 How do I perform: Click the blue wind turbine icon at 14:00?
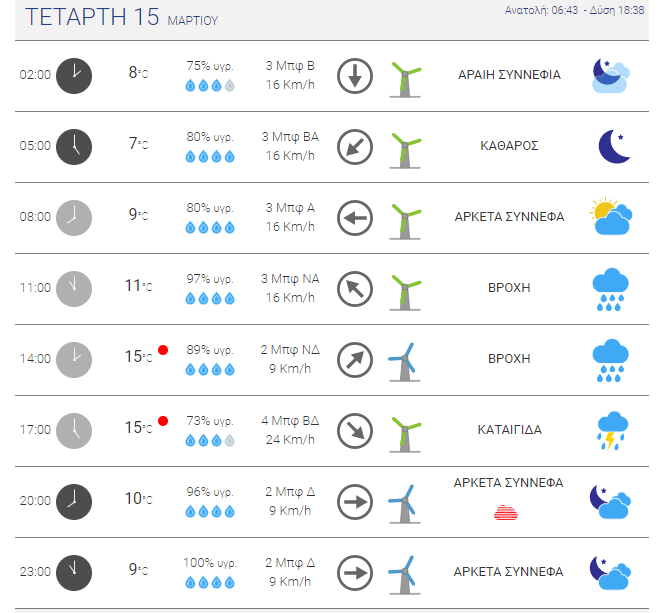[404, 362]
